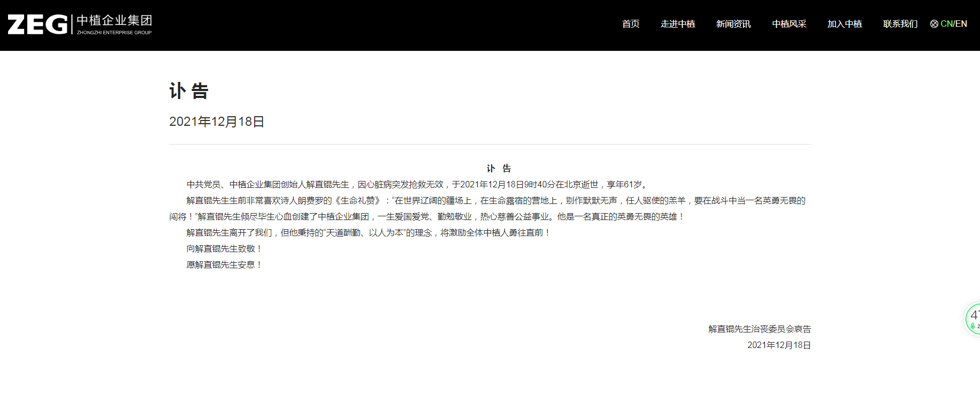This screenshot has height=401, width=980.
Task: Click the globe icon beside CN/EN
Action: tap(934, 24)
